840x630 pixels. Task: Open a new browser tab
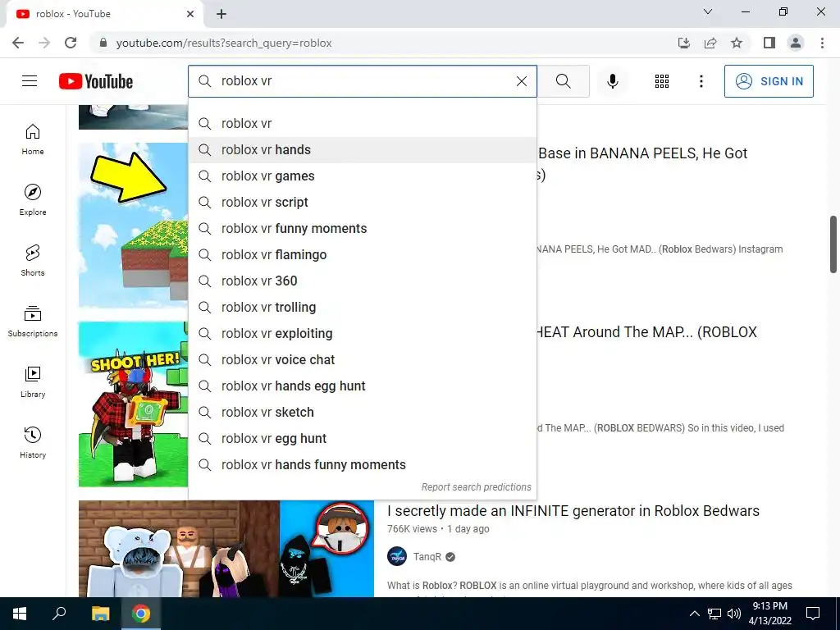point(221,15)
